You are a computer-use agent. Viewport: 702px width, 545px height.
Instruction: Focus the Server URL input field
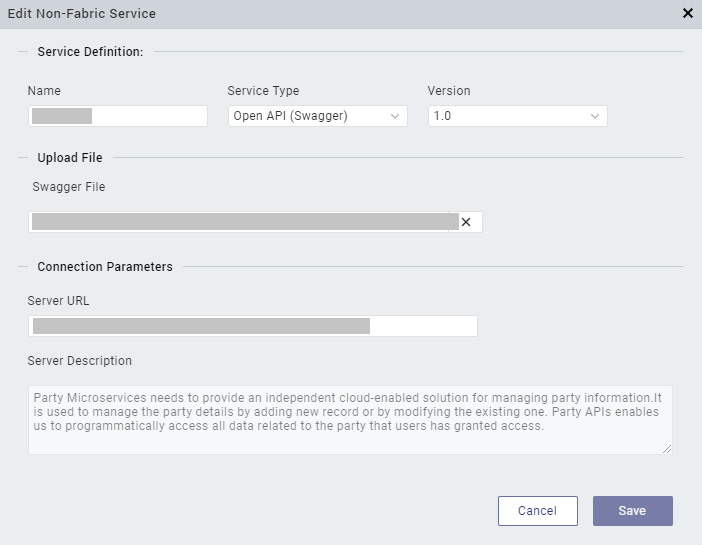(x=252, y=326)
